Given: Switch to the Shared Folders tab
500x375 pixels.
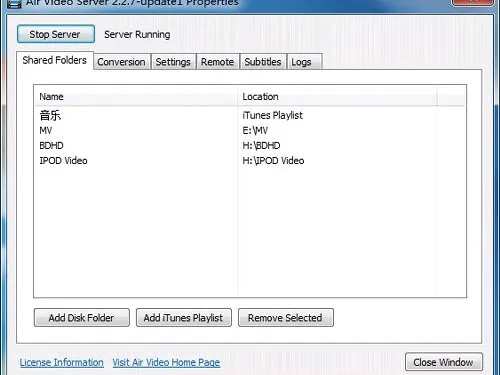Looking at the screenshot, I should (55, 60).
